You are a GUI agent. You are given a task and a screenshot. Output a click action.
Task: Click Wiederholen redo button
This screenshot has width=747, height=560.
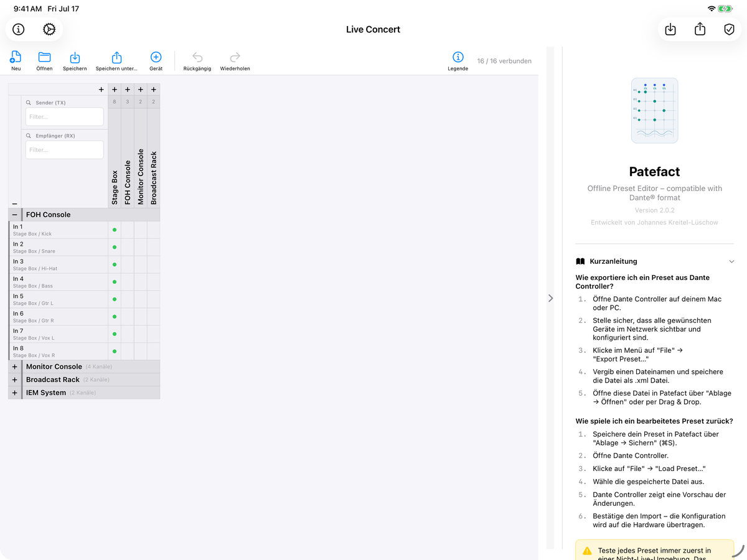(x=235, y=61)
